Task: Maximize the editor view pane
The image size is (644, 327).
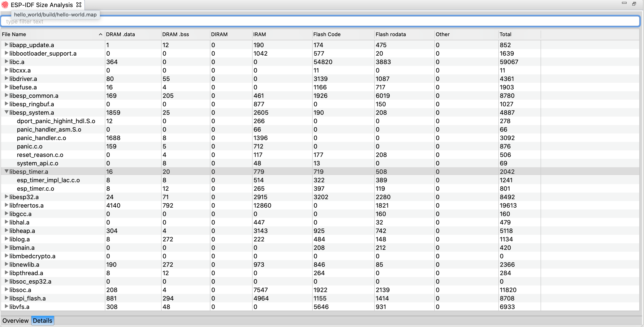Action: 634,4
